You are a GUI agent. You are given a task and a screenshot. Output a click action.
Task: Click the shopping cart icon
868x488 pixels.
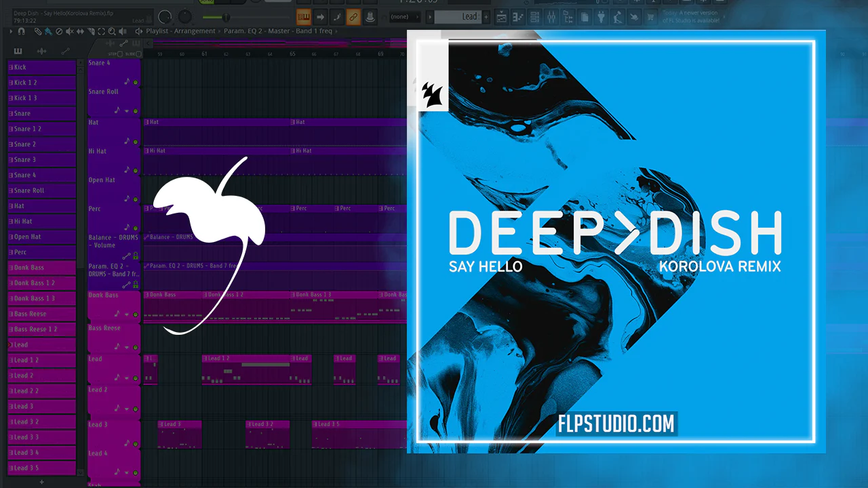pyautogui.click(x=651, y=16)
